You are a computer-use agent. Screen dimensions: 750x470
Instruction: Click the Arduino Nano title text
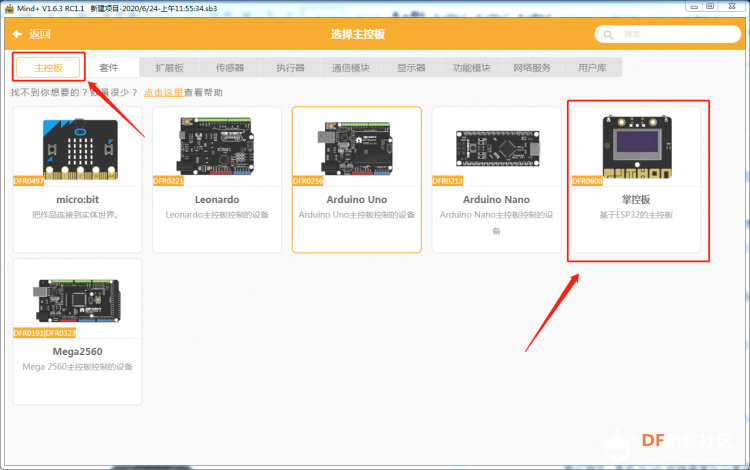(496, 199)
